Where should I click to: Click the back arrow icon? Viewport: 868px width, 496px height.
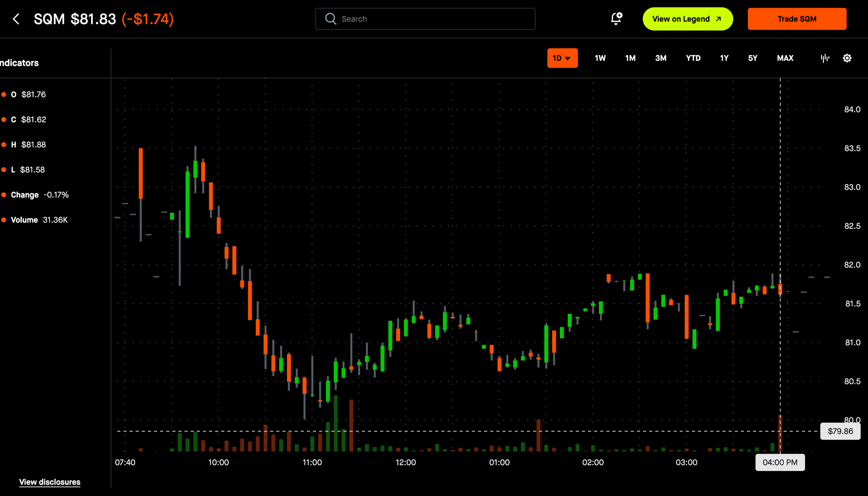(x=16, y=19)
